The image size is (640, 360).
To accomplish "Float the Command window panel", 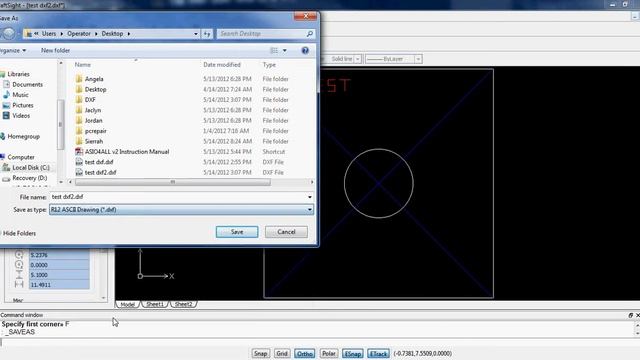I will tap(630, 315).
